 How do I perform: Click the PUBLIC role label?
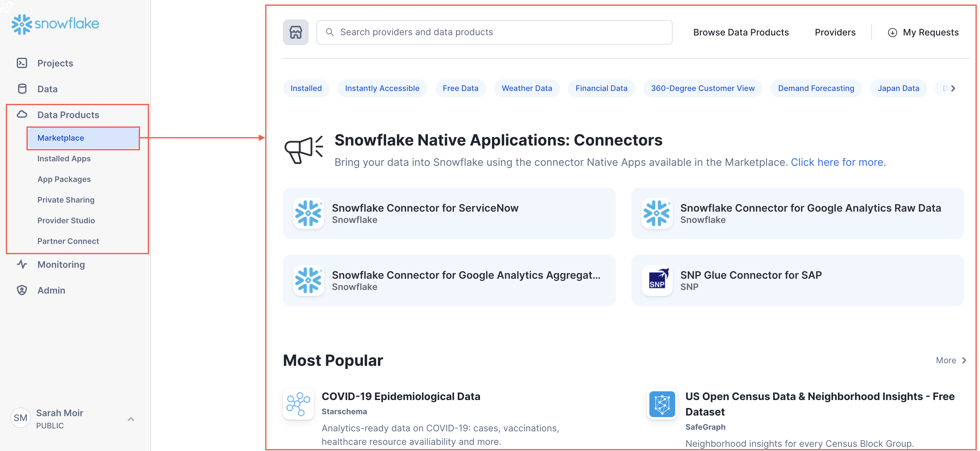click(50, 426)
